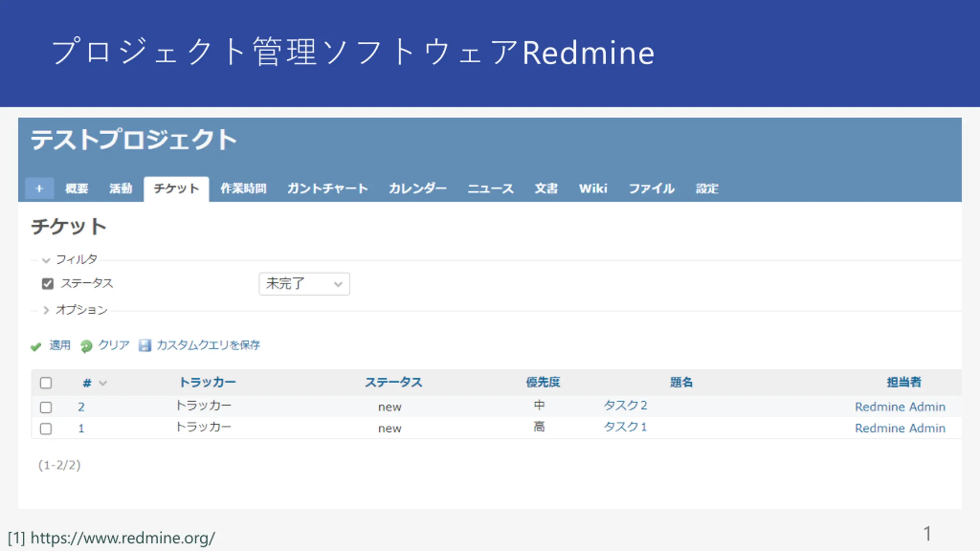Open the Wiki tab

593,189
